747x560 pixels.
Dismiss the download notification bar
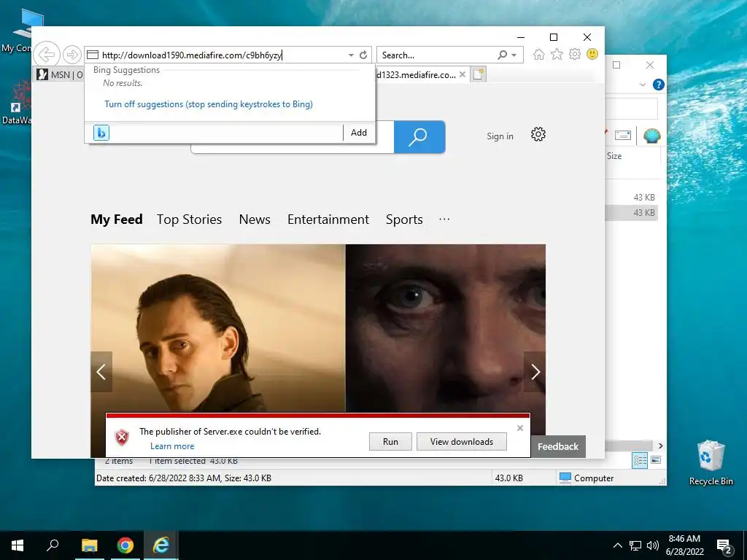point(520,428)
